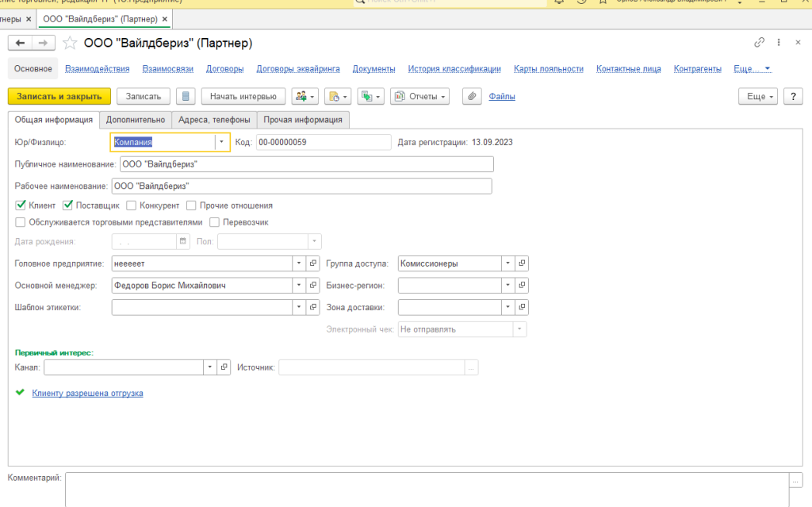
Task: Open the people icon dropdown in toolbar
Action: coord(304,97)
